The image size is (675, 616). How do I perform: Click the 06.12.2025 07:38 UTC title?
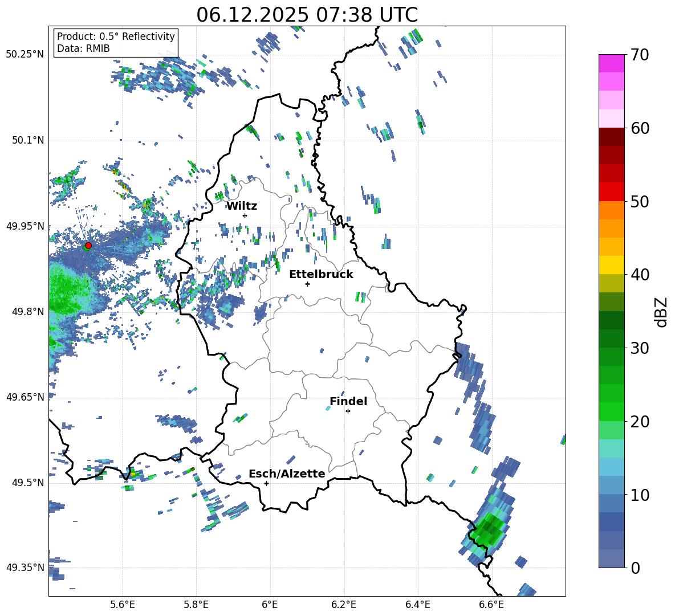(x=307, y=15)
